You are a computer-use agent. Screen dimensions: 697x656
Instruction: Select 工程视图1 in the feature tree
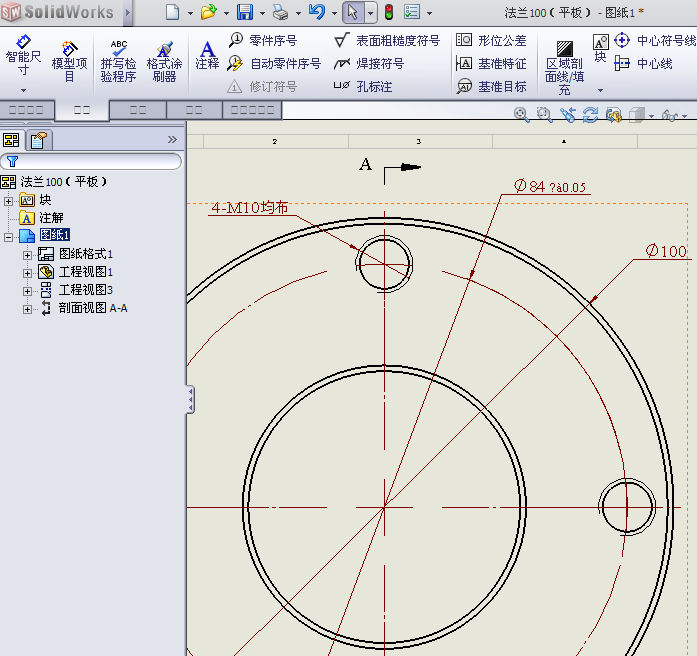[x=86, y=272]
